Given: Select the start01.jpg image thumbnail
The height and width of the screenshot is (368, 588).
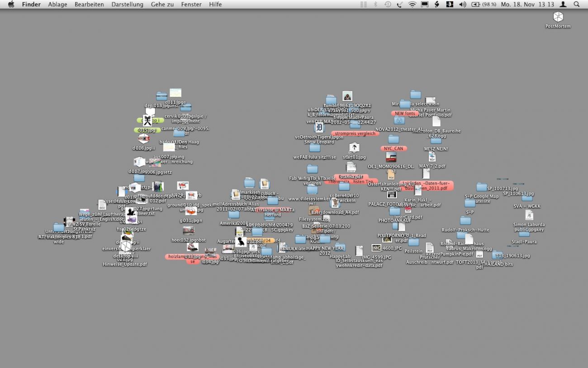Looking at the screenshot, I should 354,148.
